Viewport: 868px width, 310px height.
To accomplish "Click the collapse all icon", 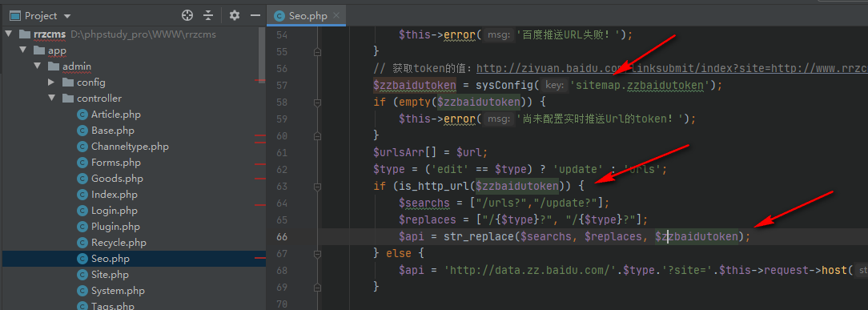I will tap(208, 15).
